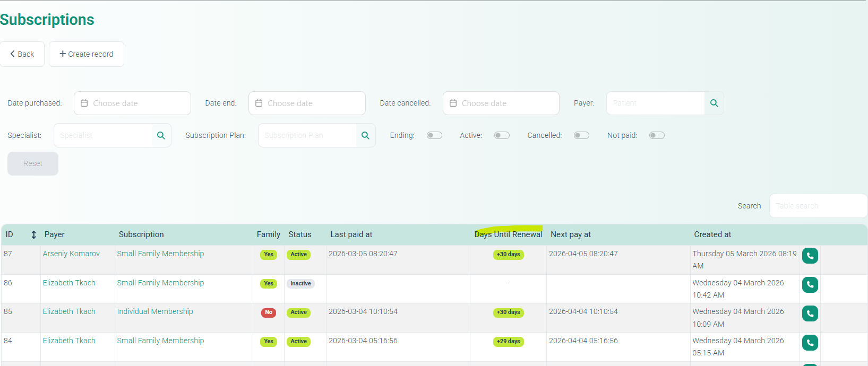Turn on the Cancelled filter switch
The width and height of the screenshot is (868, 366).
581,135
